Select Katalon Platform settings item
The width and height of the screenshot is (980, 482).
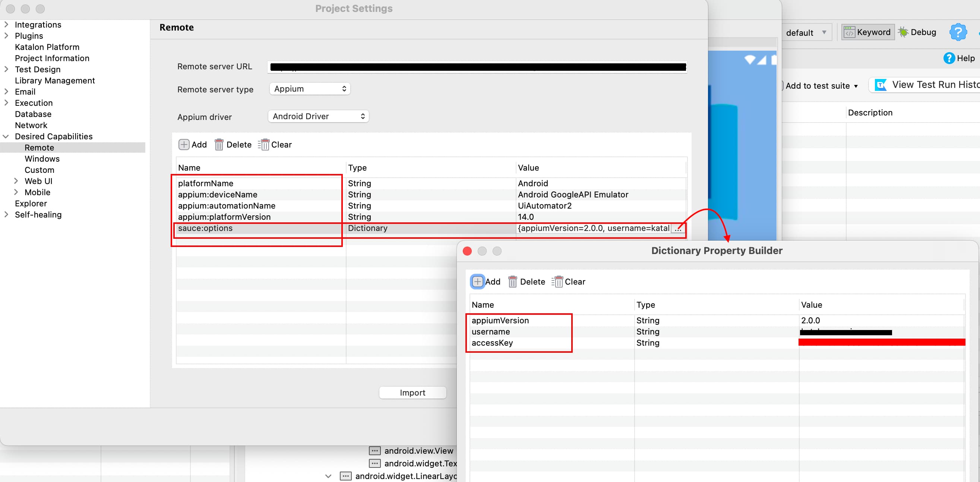47,47
